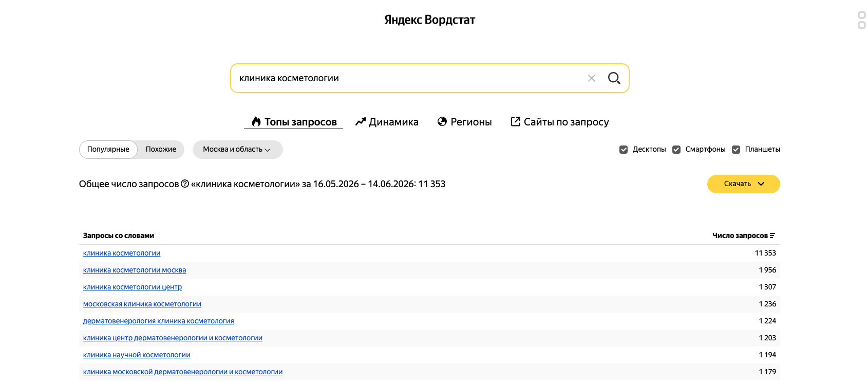Viewport: 868px width, 382px height.
Task: Uncheck the Смартфоны checkbox
Action: coord(676,150)
